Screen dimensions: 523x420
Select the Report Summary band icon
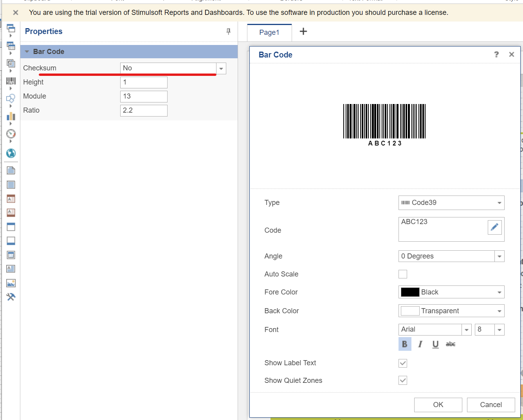click(x=11, y=185)
